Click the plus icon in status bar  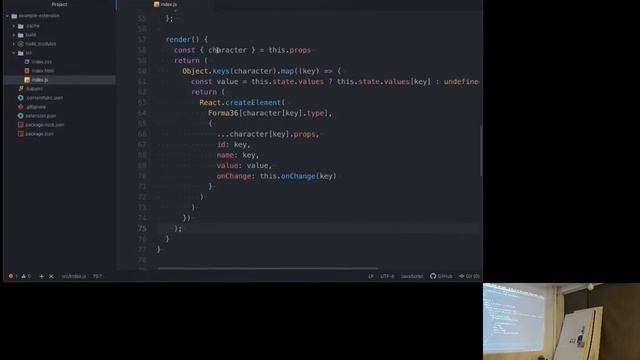[x=42, y=276]
